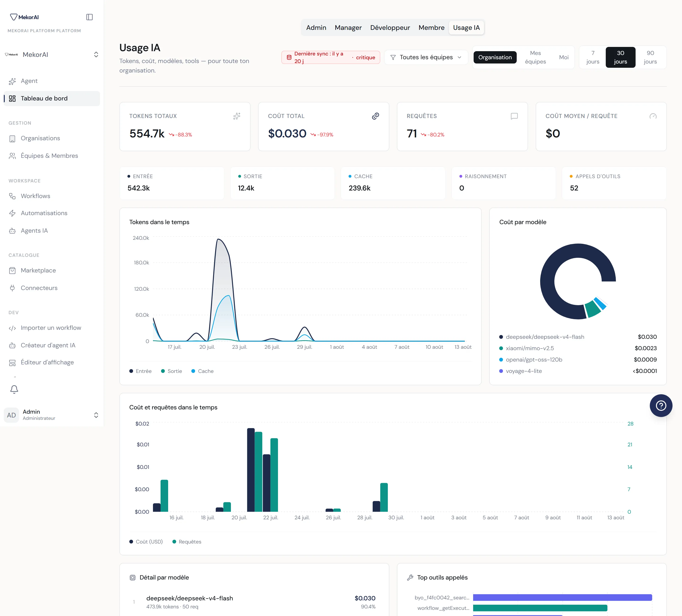Click the byo_f4fc0042_searc... tool bar
The image size is (682, 616).
[x=562, y=598]
